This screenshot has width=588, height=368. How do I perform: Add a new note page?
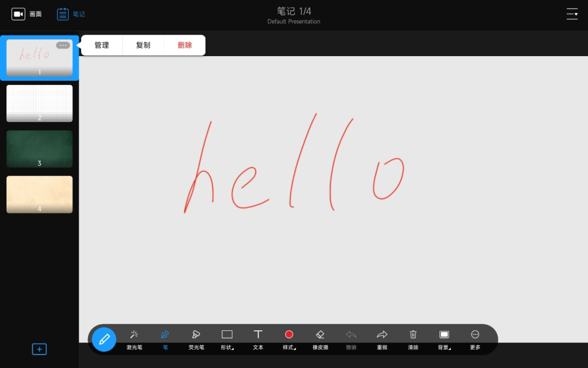click(x=39, y=349)
